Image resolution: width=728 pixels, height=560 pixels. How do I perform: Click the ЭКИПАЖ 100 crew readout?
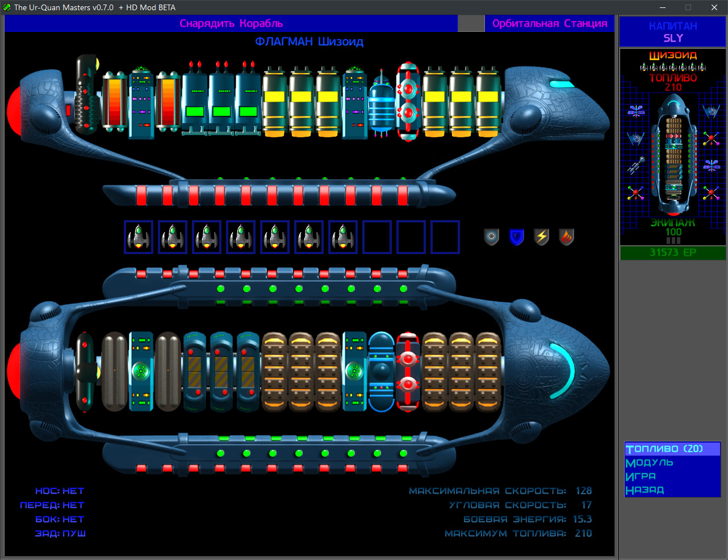coord(673,227)
